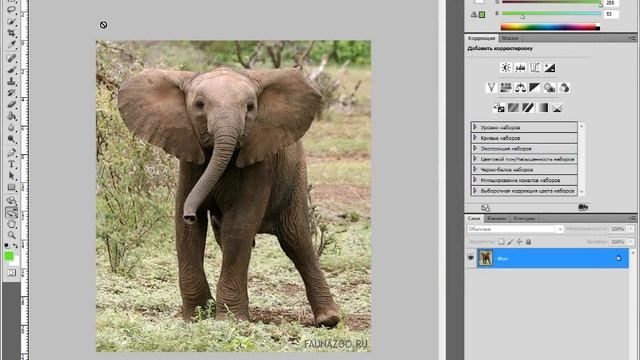Select the Eraser tool
This screenshot has height=360, width=640.
pos(11,104)
